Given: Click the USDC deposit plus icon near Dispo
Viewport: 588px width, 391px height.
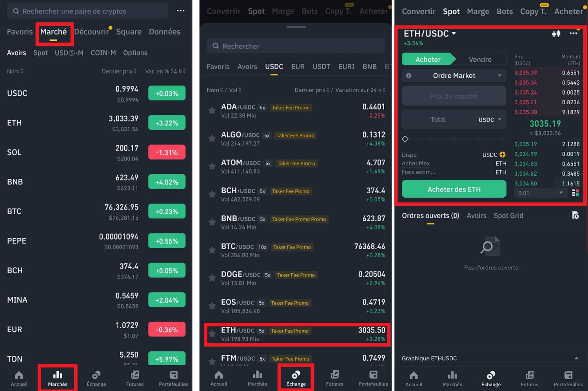Looking at the screenshot, I should [502, 155].
